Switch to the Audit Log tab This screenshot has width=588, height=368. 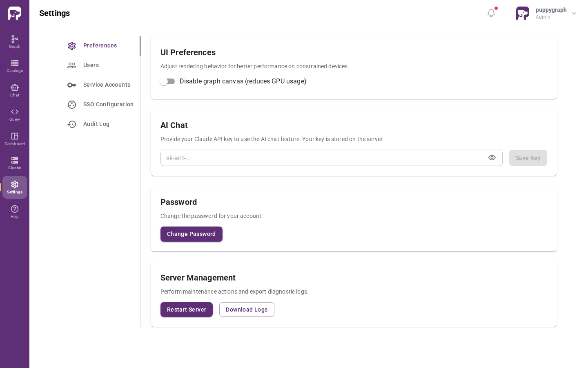click(100, 124)
